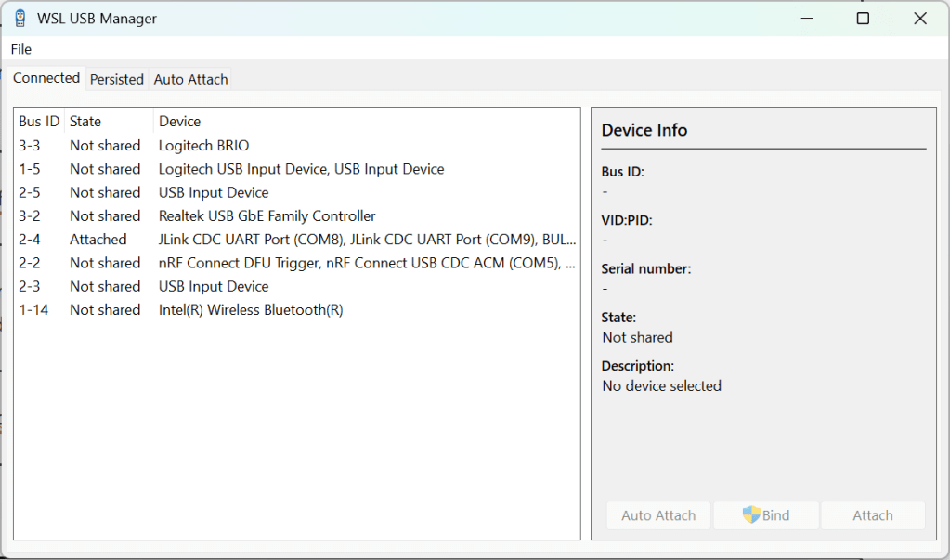Select the Connected tab

46,79
